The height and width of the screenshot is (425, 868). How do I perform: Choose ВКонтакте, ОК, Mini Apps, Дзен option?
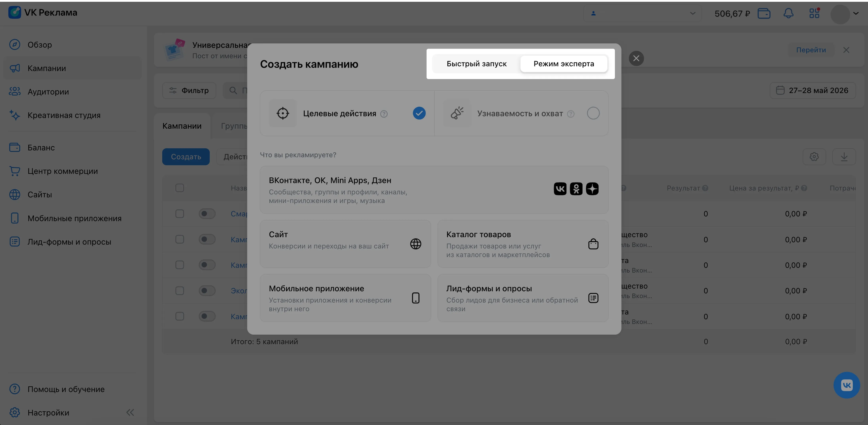pos(434,190)
